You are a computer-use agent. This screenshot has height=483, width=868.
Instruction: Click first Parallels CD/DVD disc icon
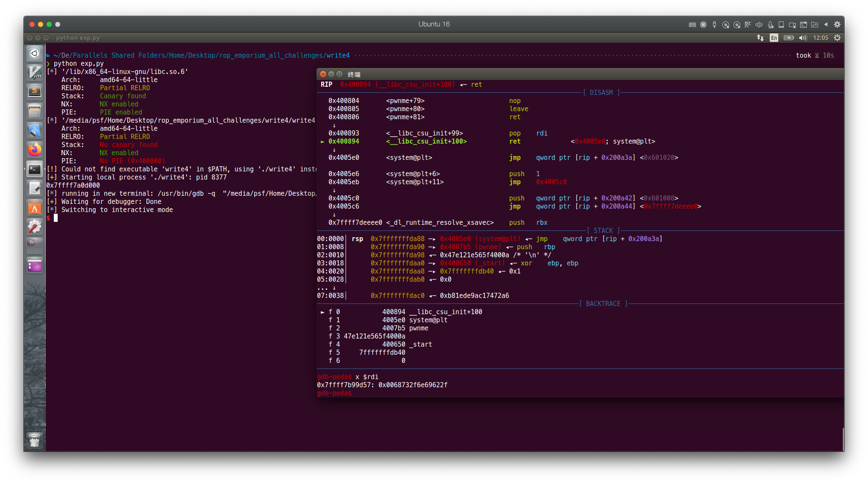click(x=725, y=25)
